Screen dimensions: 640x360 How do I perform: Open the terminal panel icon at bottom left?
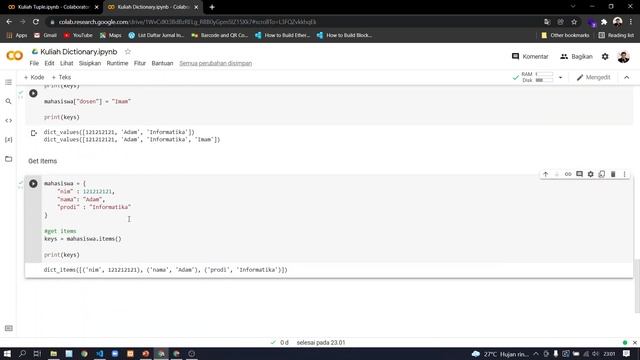[9, 328]
